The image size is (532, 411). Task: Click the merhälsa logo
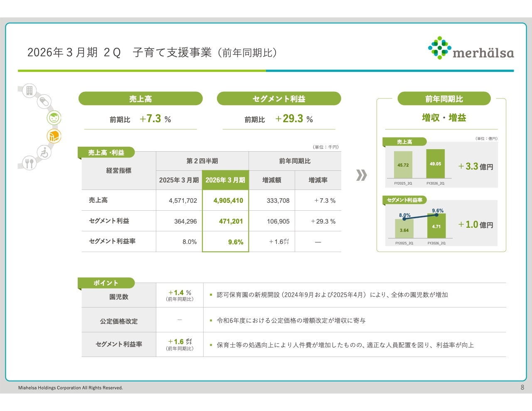pos(471,49)
